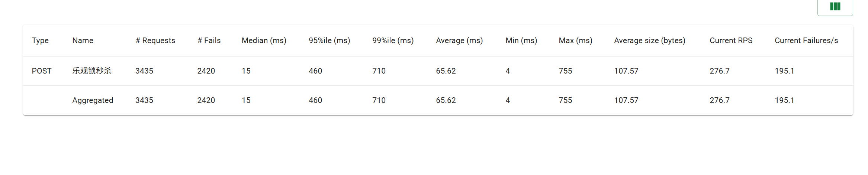Sort by Current RPS column

731,40
